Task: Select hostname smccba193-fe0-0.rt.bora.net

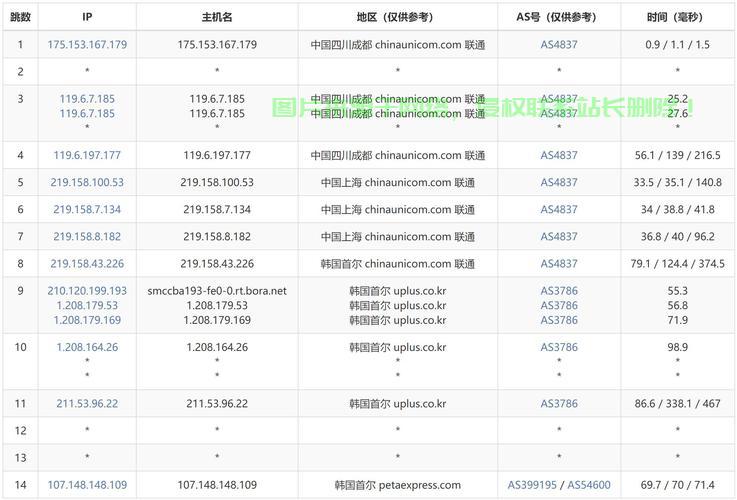Action: 217,291
